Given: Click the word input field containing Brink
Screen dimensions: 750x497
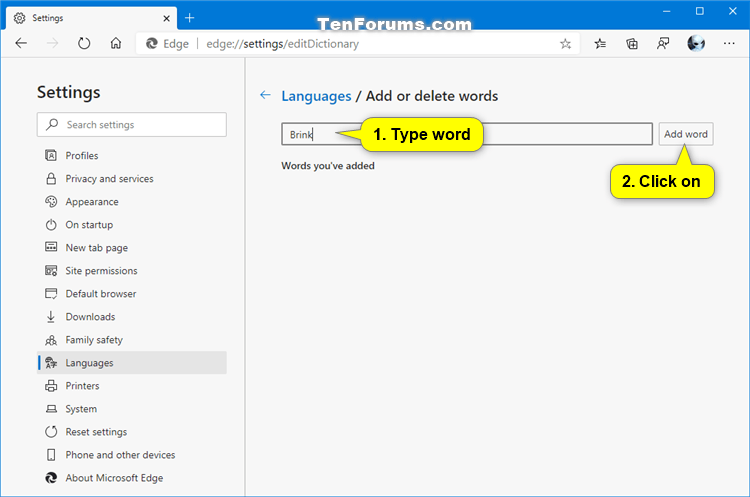Looking at the screenshot, I should tap(466, 134).
